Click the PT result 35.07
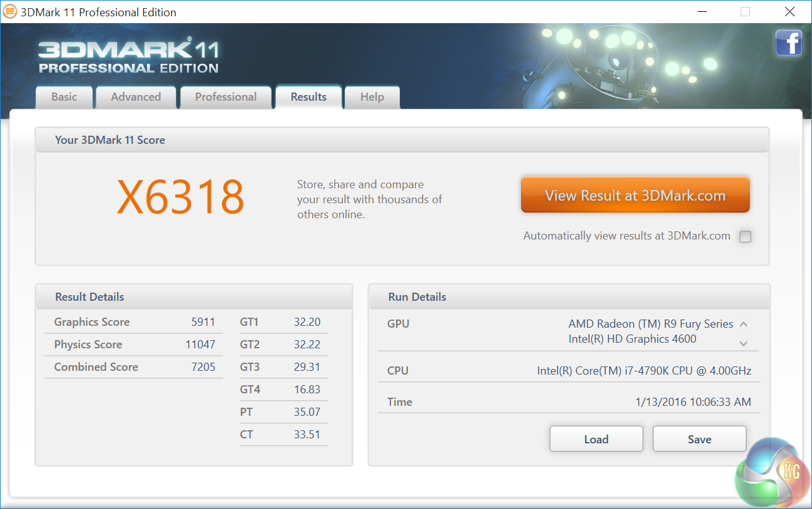This screenshot has height=509, width=812. [307, 412]
